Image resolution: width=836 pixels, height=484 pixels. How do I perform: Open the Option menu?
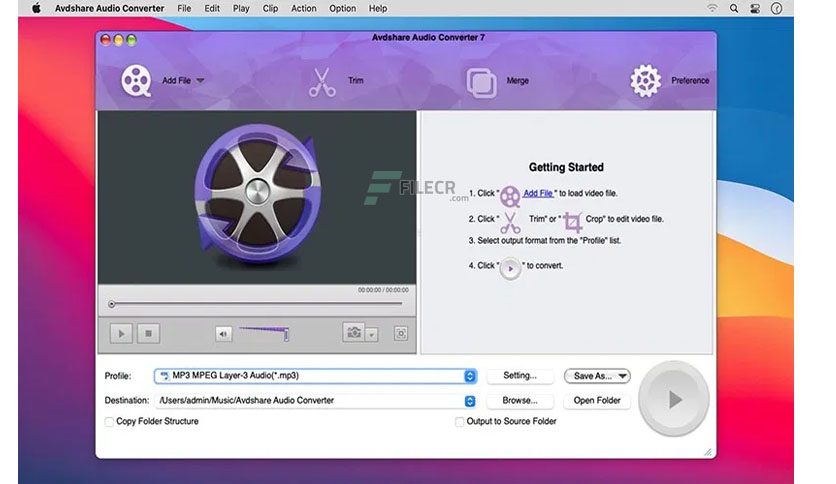[x=342, y=9]
